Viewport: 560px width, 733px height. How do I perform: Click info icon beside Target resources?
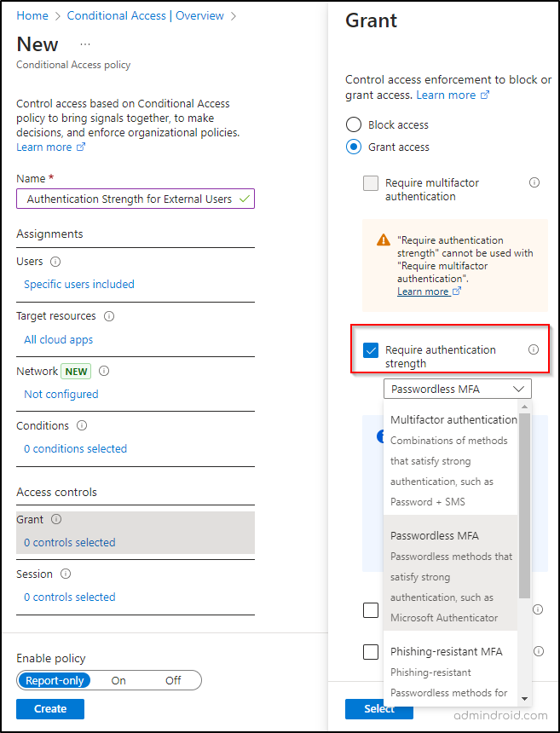click(x=109, y=316)
